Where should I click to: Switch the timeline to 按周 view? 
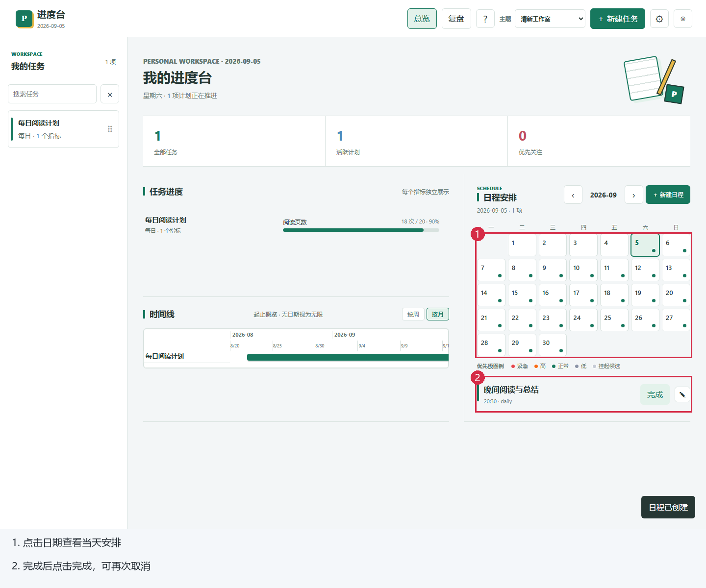pos(413,314)
